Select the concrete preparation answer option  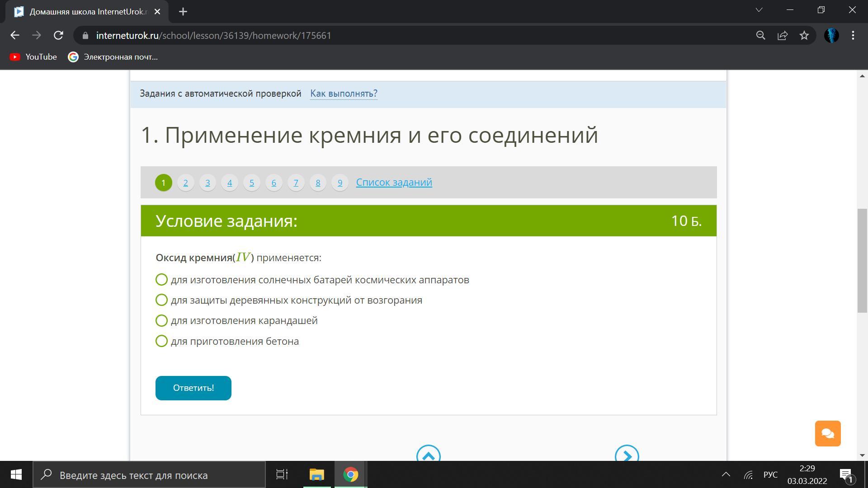coord(161,341)
